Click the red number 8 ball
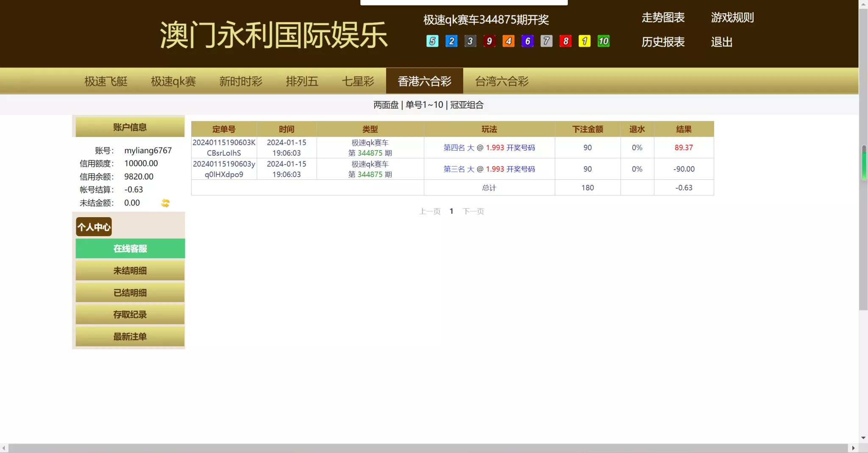The height and width of the screenshot is (453, 868). point(565,41)
